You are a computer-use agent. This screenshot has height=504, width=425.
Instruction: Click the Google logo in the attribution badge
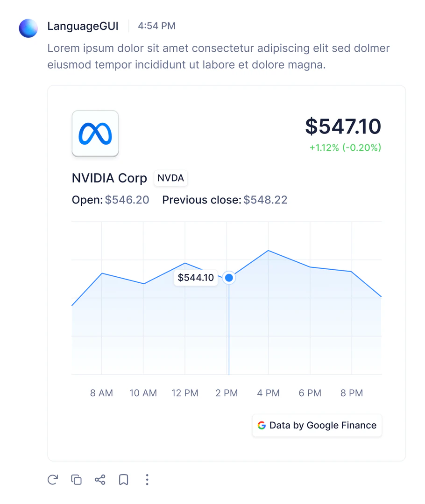[262, 425]
